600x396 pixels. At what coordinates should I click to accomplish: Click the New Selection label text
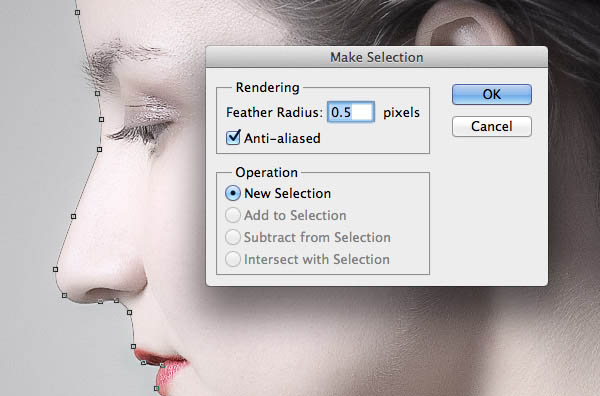point(287,193)
